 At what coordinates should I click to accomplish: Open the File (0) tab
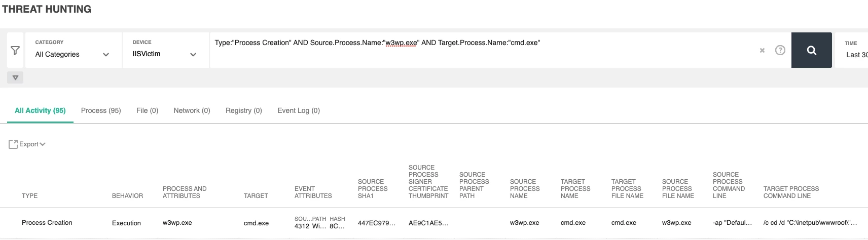click(147, 110)
